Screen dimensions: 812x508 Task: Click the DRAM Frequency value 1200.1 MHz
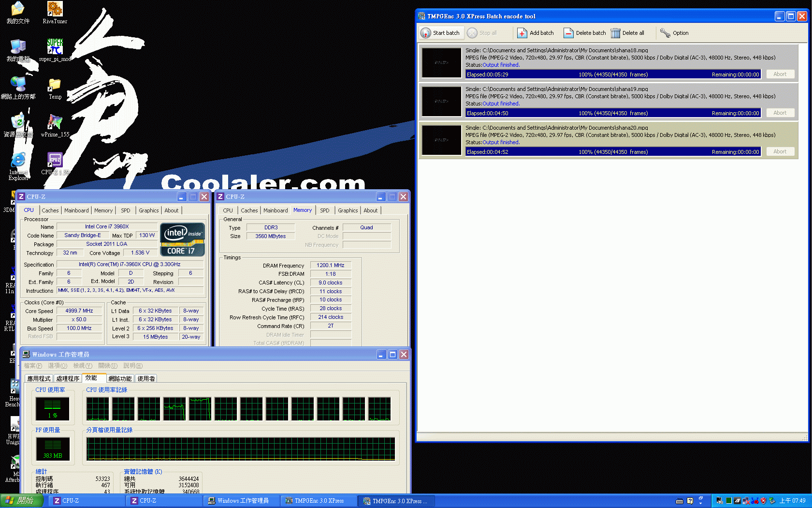pyautogui.click(x=331, y=265)
